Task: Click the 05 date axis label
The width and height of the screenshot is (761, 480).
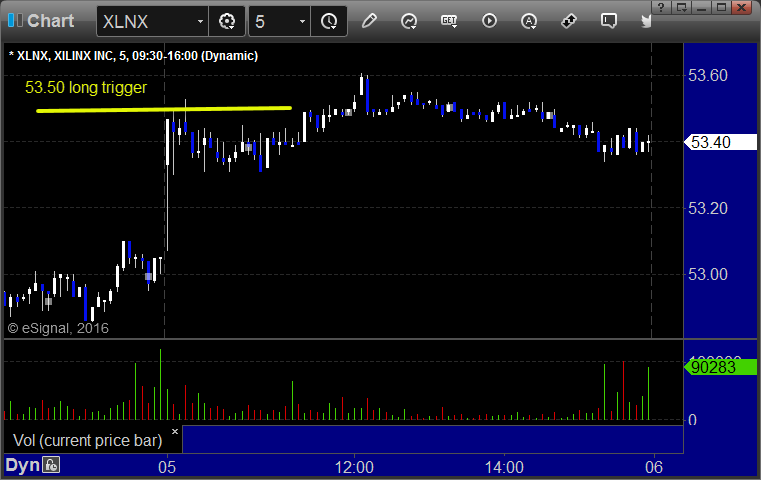Action: coord(167,467)
